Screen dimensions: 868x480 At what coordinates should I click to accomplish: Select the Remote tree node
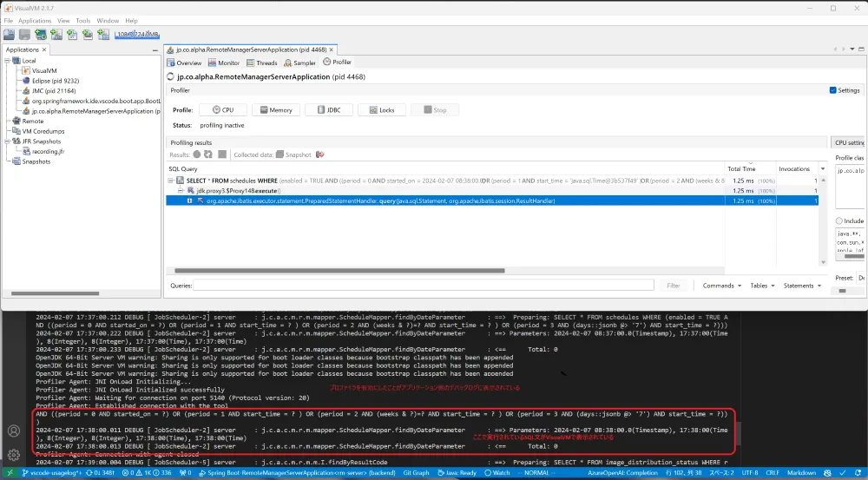(x=33, y=122)
